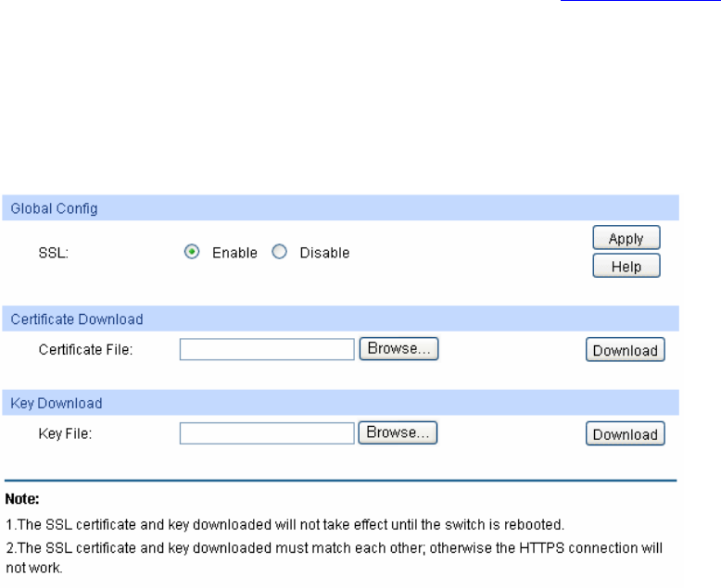This screenshot has width=721, height=588.
Task: Click the Global Config section header
Action: (340, 208)
